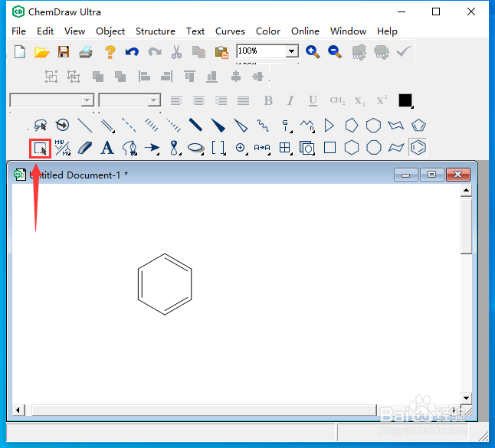Open the 100% zoom dropdown
Screen dimensions: 495x448
point(292,51)
